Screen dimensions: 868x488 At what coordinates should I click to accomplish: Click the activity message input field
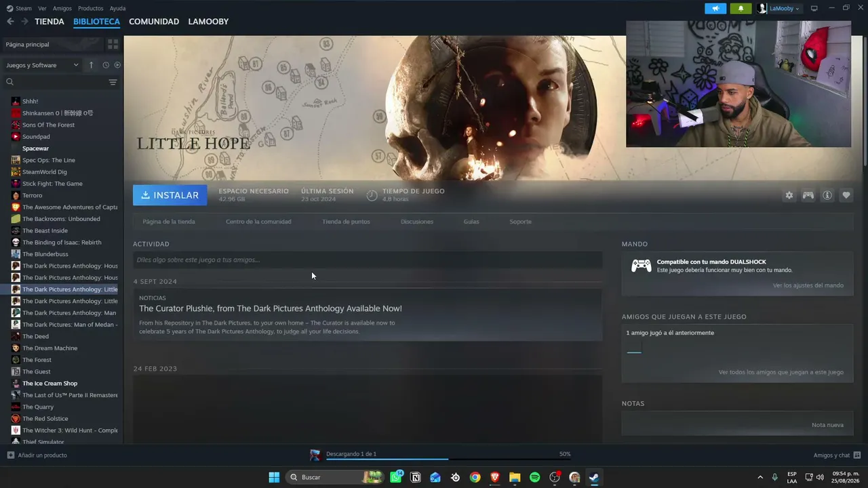[x=368, y=260]
